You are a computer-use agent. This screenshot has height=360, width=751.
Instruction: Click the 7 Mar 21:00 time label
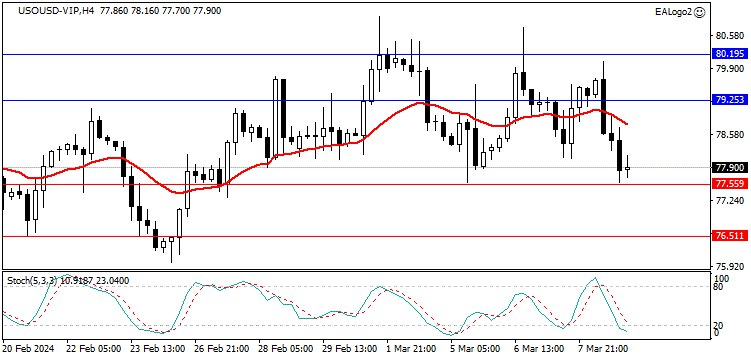coord(604,348)
